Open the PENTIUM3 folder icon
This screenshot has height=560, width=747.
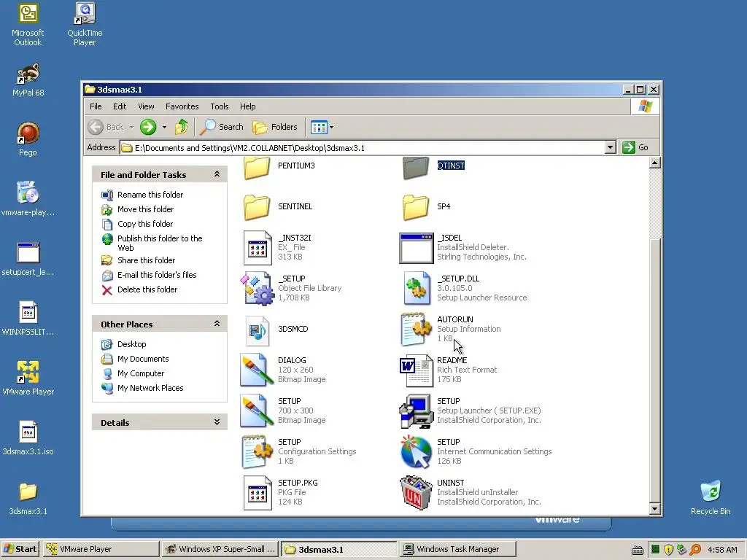click(x=257, y=168)
